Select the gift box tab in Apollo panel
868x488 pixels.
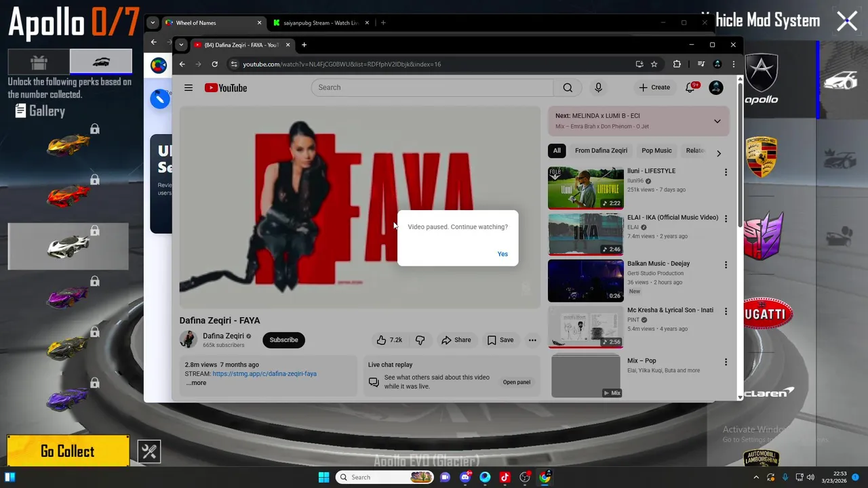pos(39,62)
